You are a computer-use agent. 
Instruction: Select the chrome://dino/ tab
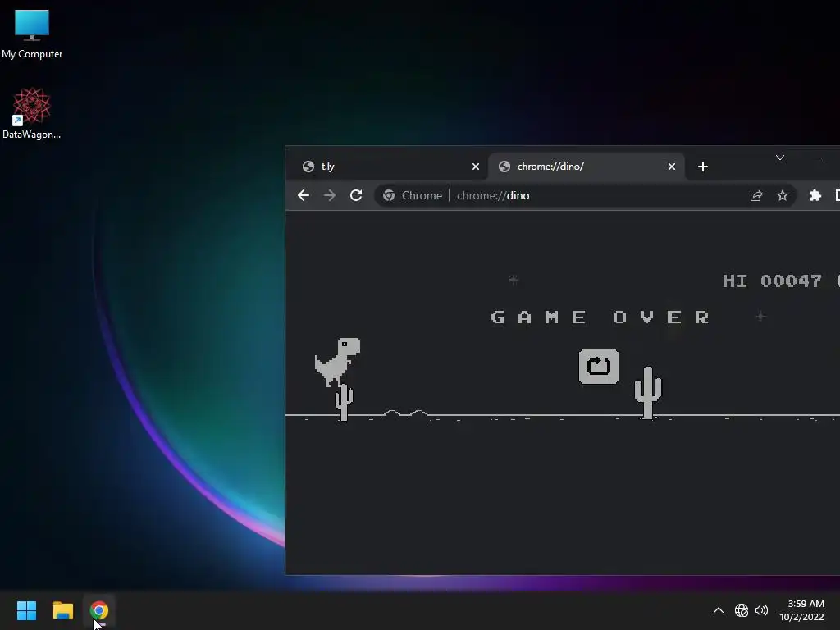pos(587,167)
